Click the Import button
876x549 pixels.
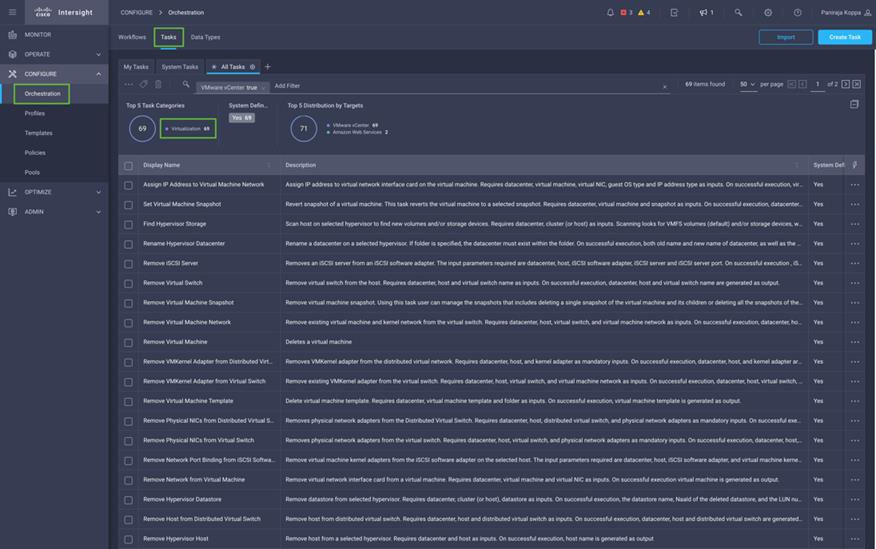[x=785, y=37]
